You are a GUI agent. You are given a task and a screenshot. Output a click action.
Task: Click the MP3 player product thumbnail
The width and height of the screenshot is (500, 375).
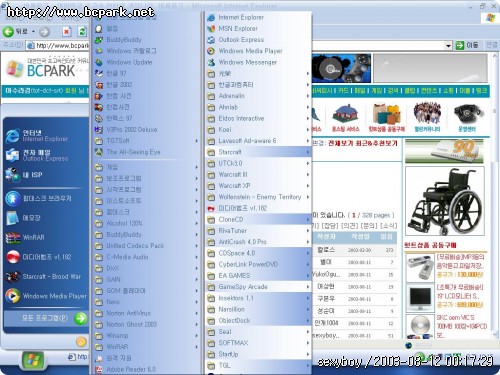click(x=420, y=267)
